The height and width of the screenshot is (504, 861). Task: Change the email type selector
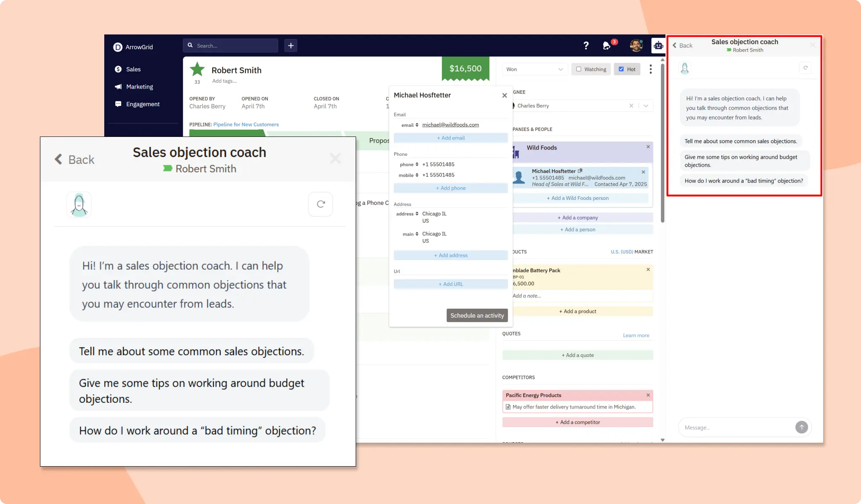pyautogui.click(x=409, y=125)
